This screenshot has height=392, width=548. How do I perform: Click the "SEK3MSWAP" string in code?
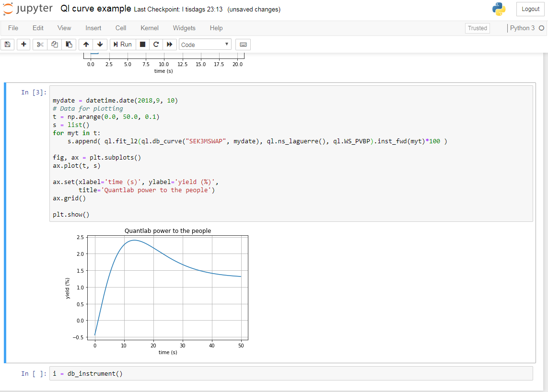tap(206, 141)
